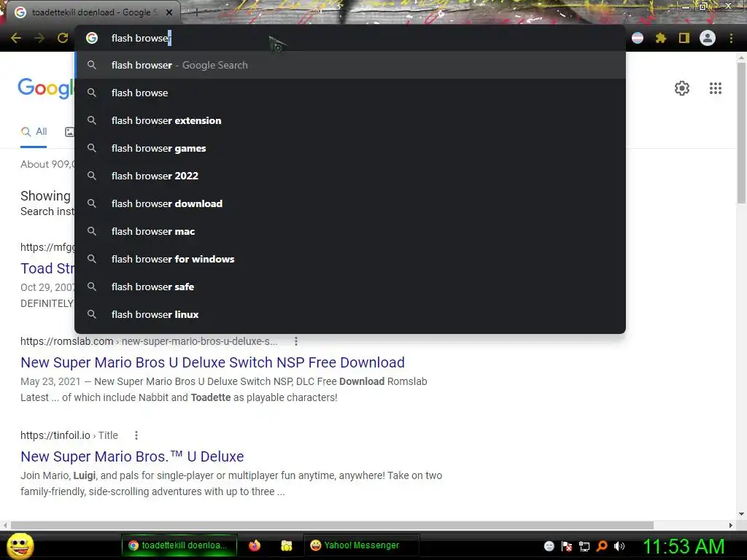Click the horizontal scrollbar left arrow
Screen dimensions: 747x560
tap(5, 525)
